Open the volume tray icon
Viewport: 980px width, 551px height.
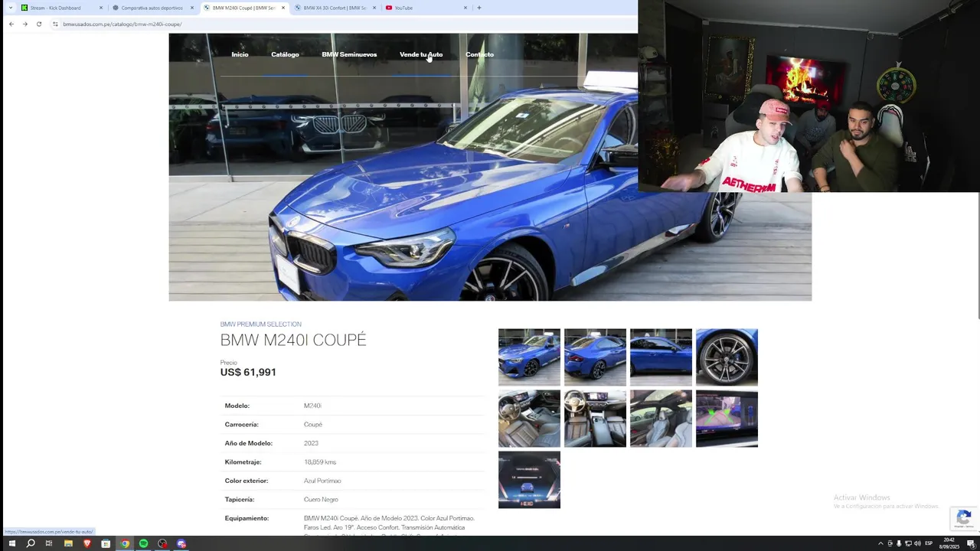tap(917, 543)
